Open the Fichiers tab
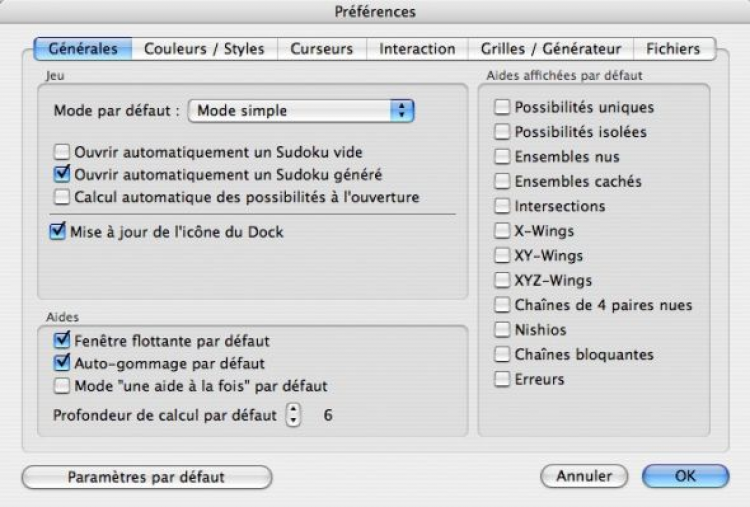Screen dimensions: 750x507 pyautogui.click(x=673, y=49)
